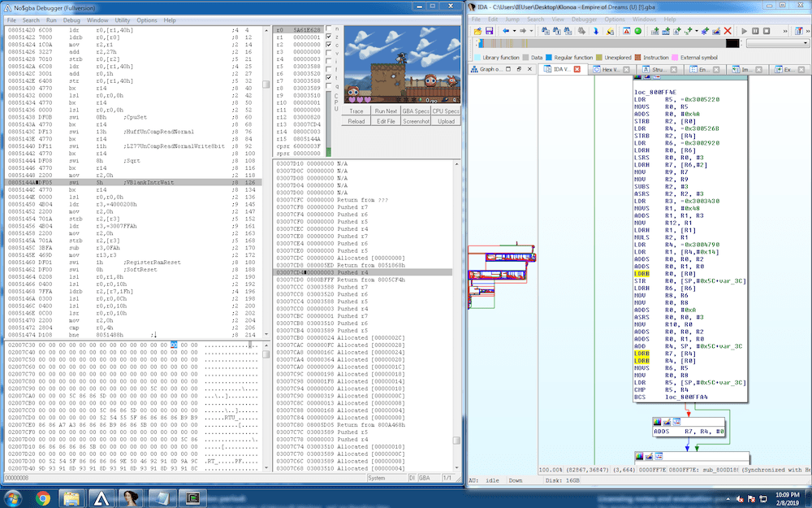The width and height of the screenshot is (812, 508).
Task: Toggle the 'f' CPU flag checkbox
Action: pyautogui.click(x=328, y=69)
